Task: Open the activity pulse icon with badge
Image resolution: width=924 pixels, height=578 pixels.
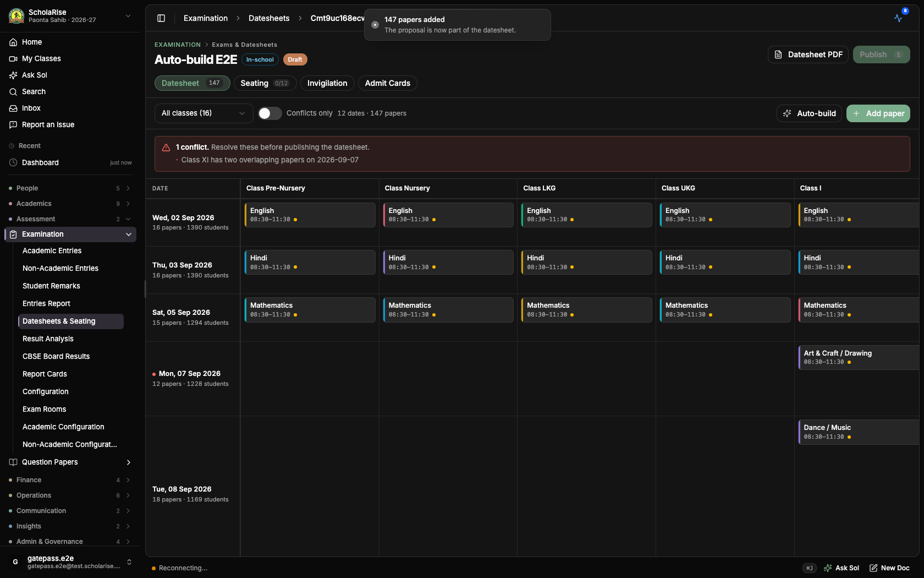Action: tap(898, 18)
